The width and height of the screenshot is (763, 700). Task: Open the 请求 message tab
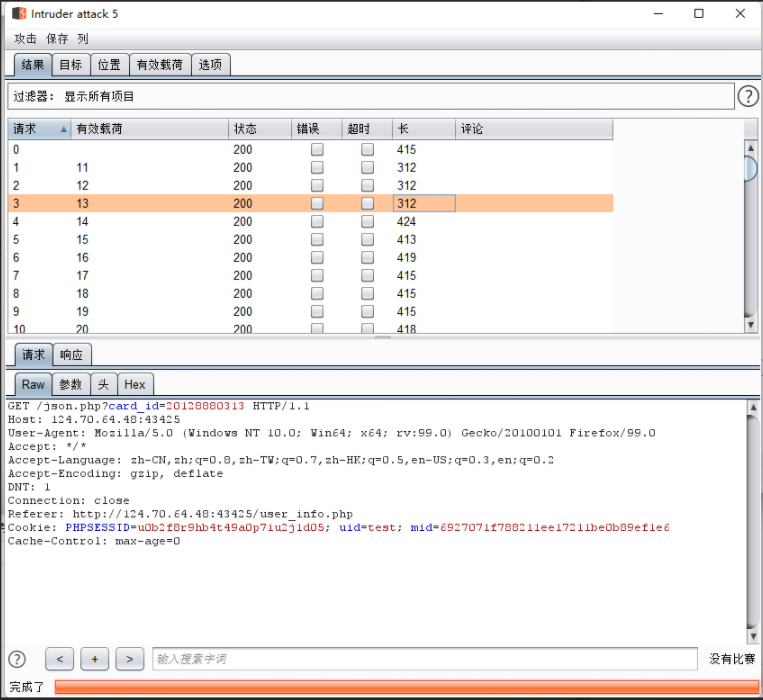pos(34,355)
